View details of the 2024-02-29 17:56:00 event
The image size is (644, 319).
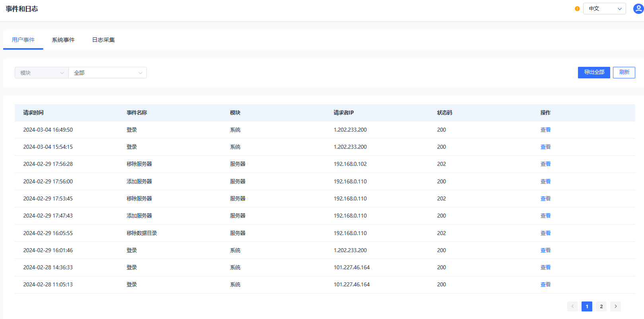(x=545, y=181)
